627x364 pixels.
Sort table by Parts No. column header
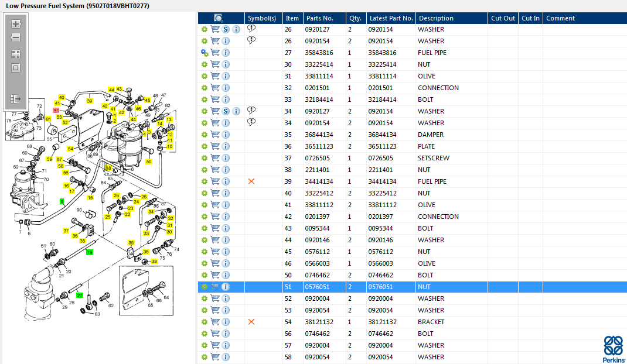pyautogui.click(x=324, y=18)
